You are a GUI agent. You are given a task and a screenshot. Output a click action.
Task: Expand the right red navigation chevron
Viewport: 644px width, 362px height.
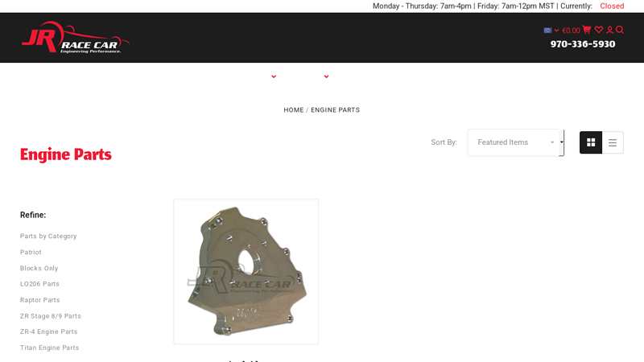326,77
